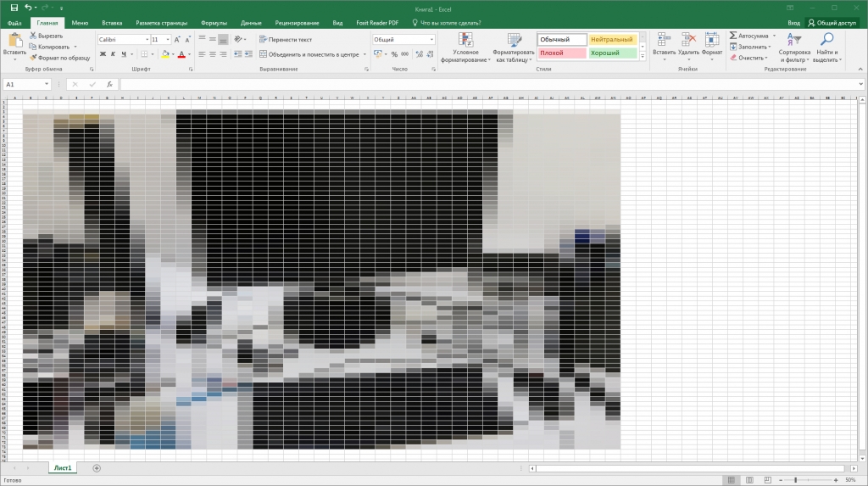Apply percent style format
The image size is (868, 486).
(x=394, y=54)
